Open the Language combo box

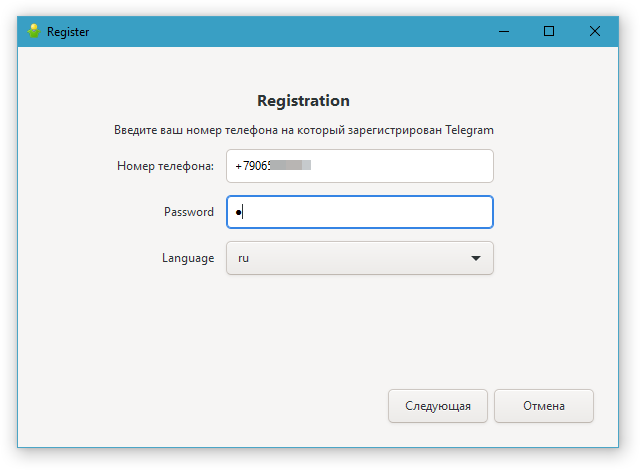point(360,258)
